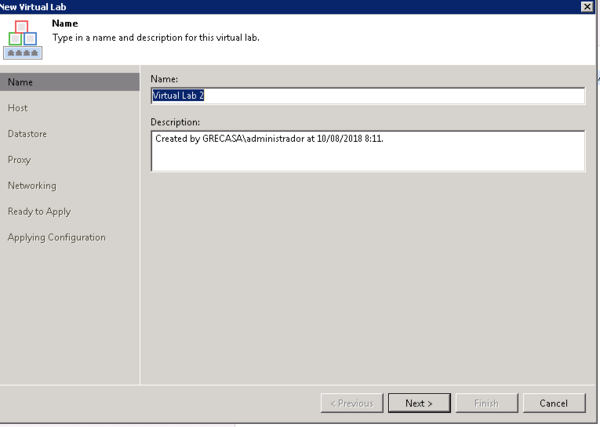Click the virtual lab wizard icon
The width and height of the screenshot is (600, 427).
point(22,39)
